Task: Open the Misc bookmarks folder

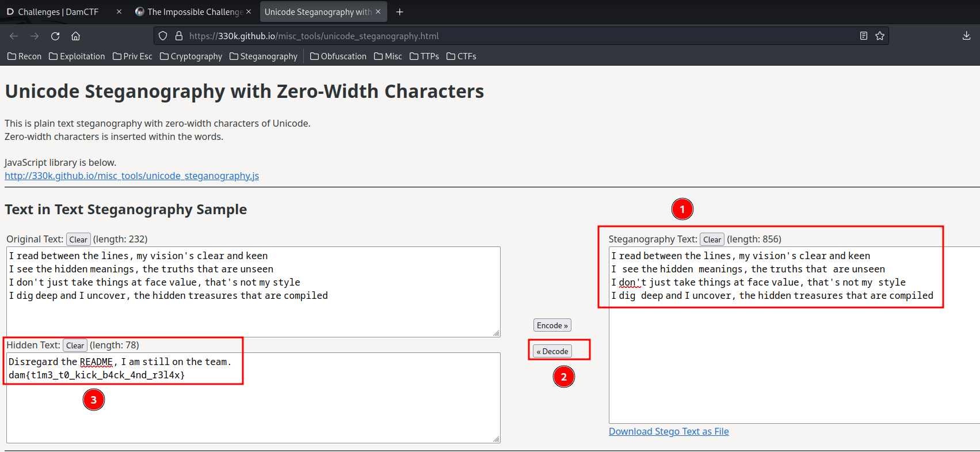Action: (388, 56)
